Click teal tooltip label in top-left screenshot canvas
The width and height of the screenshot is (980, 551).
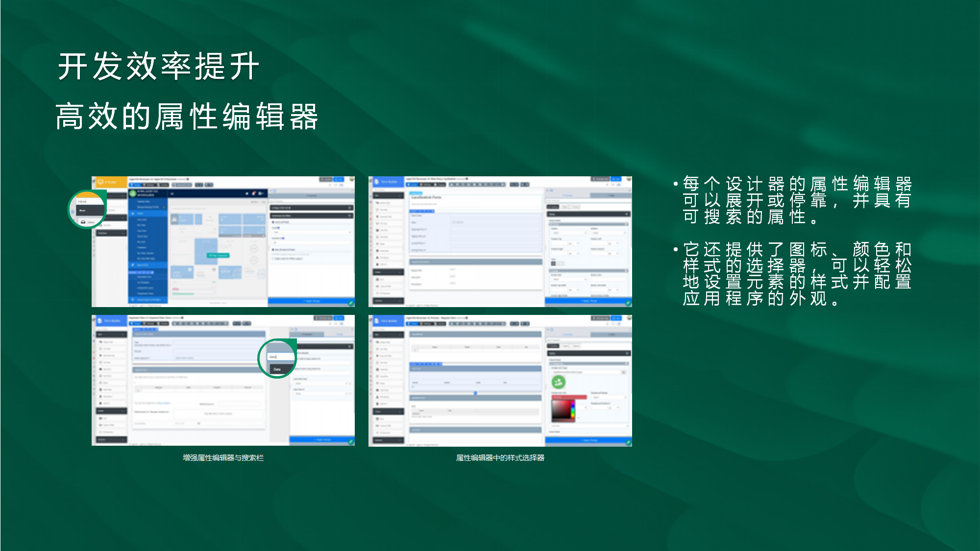[x=218, y=255]
